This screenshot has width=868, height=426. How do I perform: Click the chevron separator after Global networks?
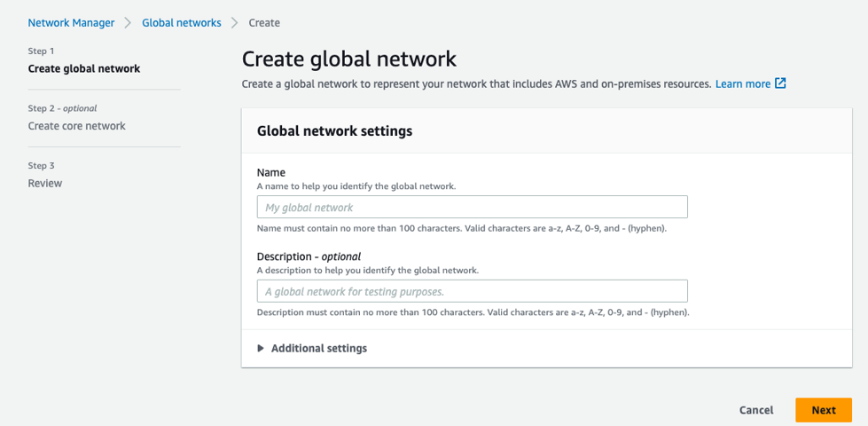point(235,23)
